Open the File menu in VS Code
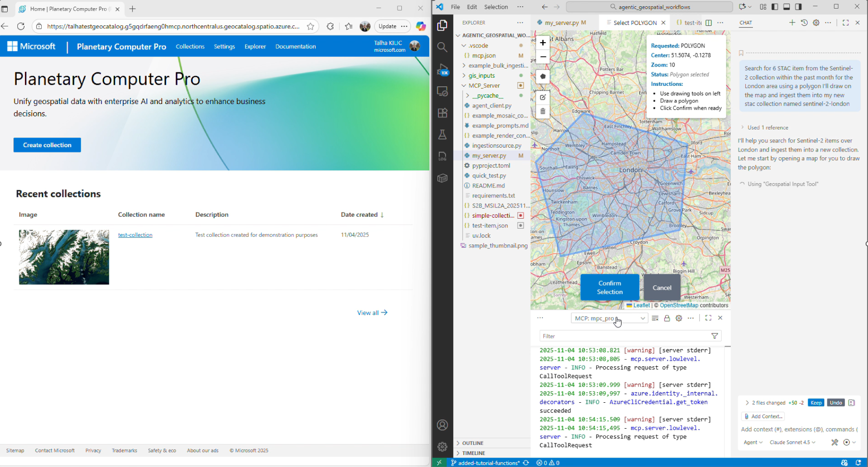Screen dimensions: 868x467 [455, 7]
